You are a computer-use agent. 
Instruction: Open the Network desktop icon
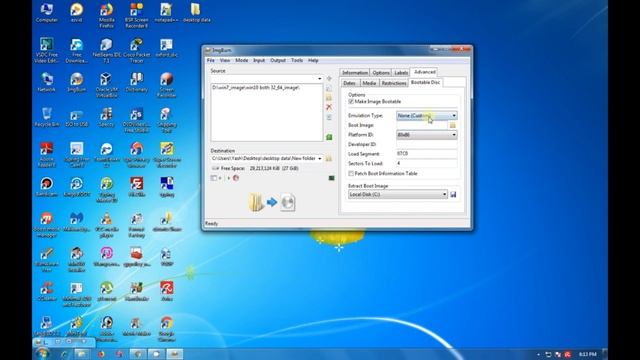(47, 82)
